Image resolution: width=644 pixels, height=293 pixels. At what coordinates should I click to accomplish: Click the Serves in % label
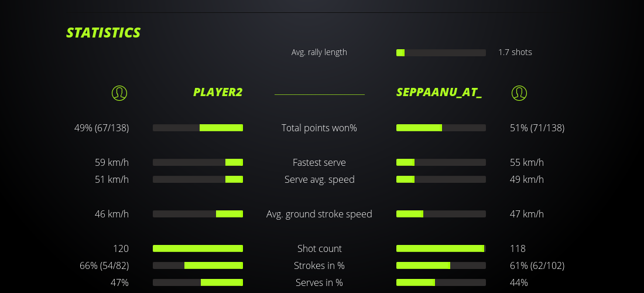[x=319, y=282]
